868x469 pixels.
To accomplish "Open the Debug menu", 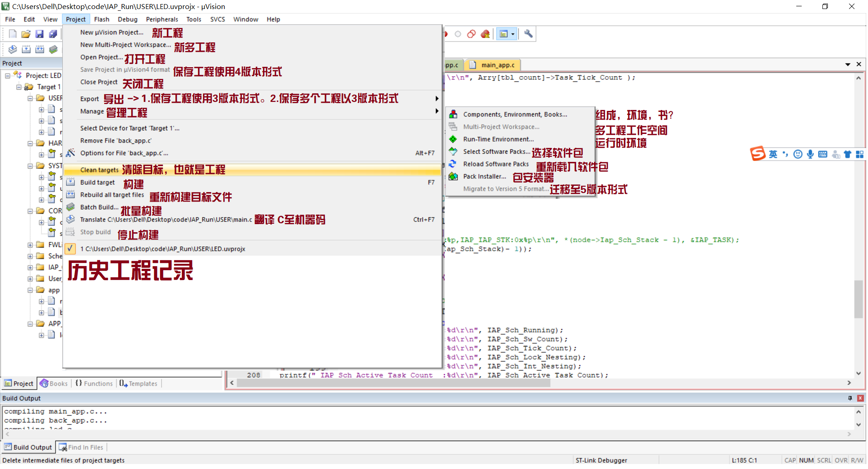I will click(128, 19).
